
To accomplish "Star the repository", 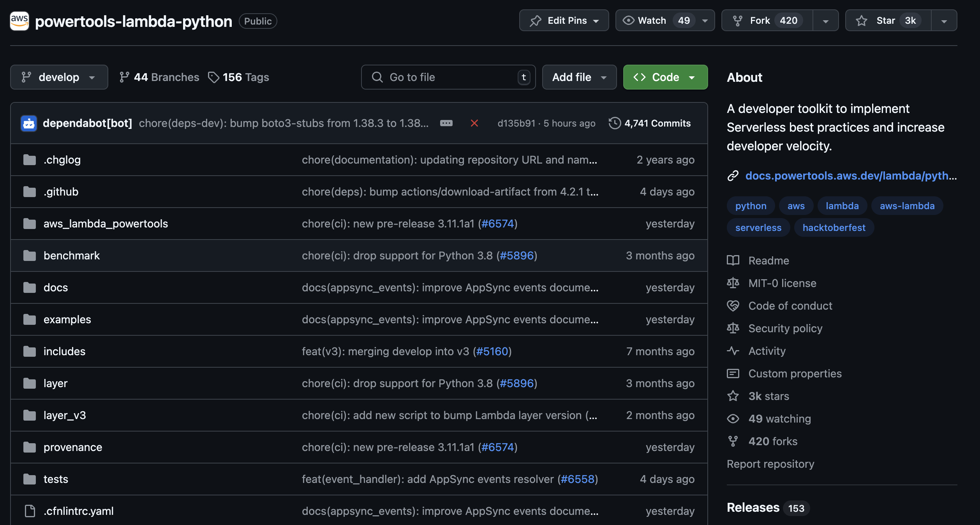I will pyautogui.click(x=888, y=20).
